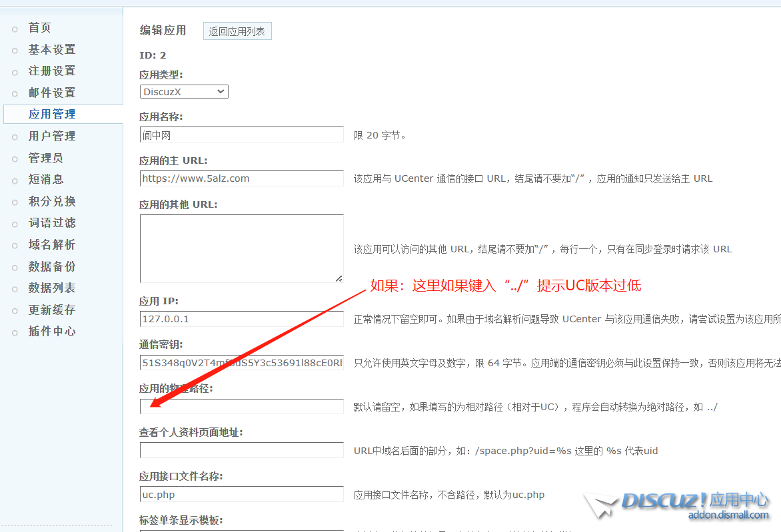Focus the 应用的主 URL input
This screenshot has height=532, width=781.
241,178
